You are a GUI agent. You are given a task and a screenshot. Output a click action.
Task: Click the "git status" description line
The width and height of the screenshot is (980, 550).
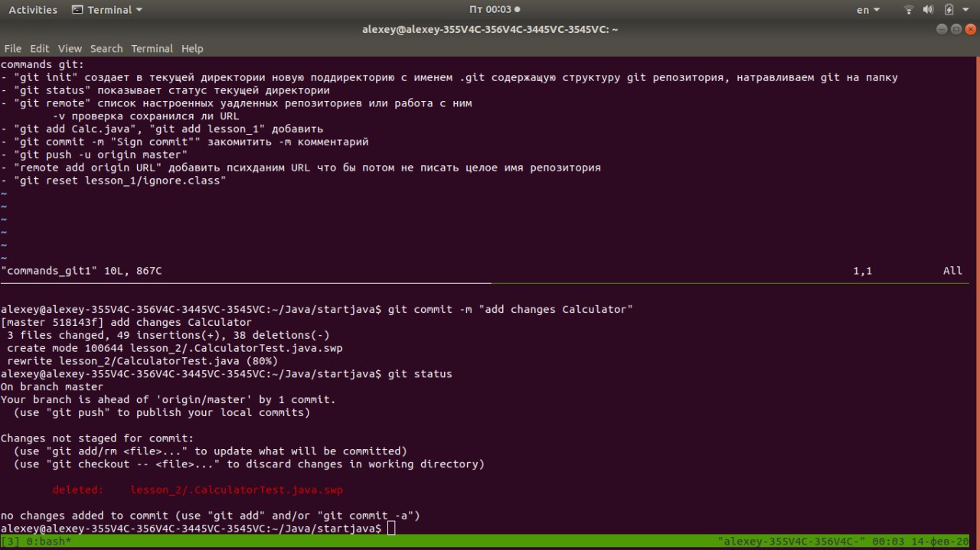165,90
